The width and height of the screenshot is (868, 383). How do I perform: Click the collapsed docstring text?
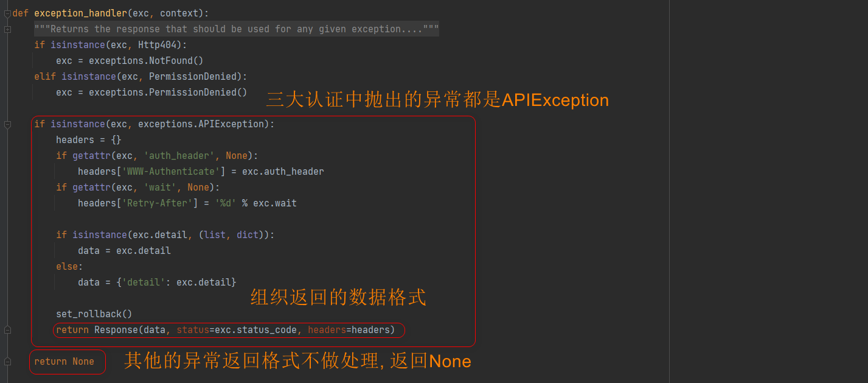coord(237,29)
